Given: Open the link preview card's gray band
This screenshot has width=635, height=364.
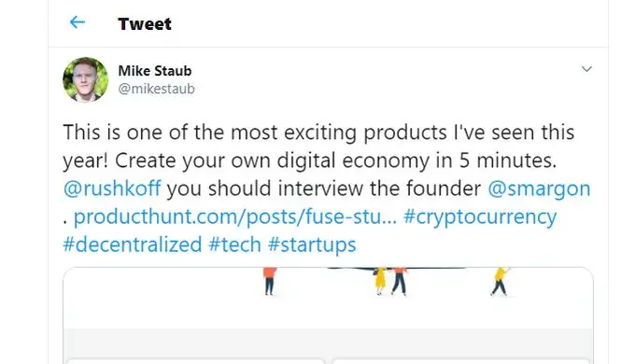Looking at the screenshot, I should click(328, 343).
